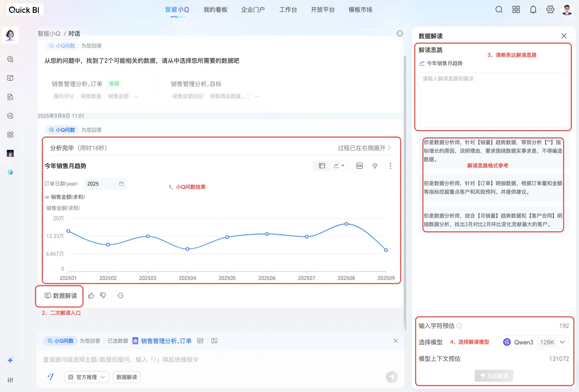Click the thumbs-up feedback icon
Image resolution: width=579 pixels, height=392 pixels.
(x=91, y=296)
